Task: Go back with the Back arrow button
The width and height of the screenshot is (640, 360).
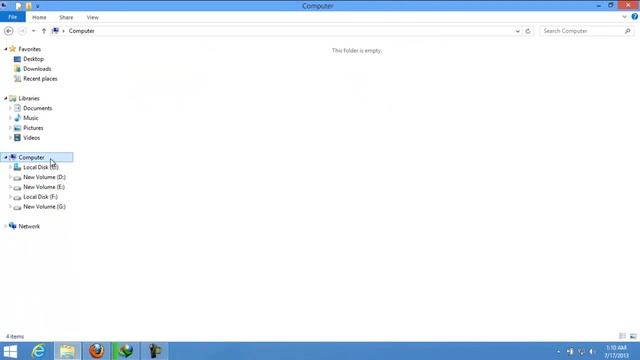Action: point(9,31)
